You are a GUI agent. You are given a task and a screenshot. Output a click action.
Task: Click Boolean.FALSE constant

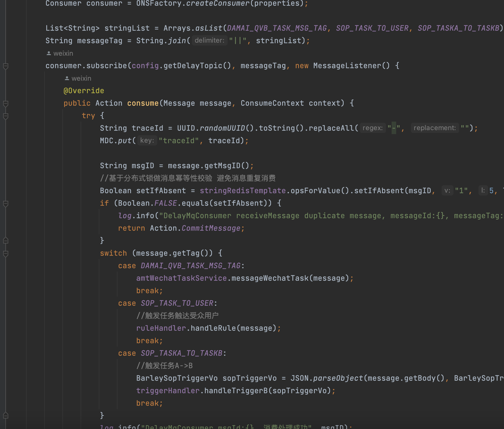(148, 203)
